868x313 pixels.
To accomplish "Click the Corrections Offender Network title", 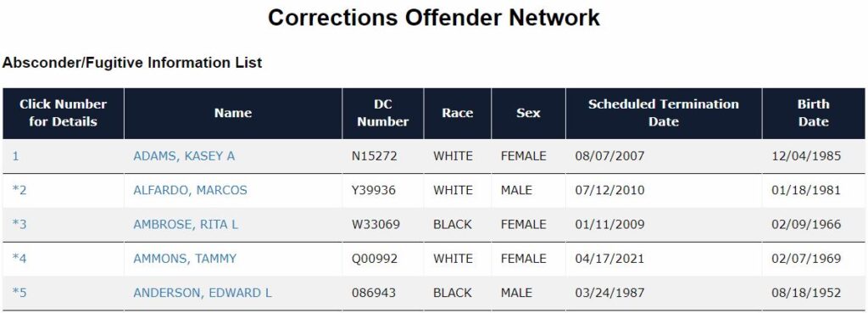I will point(433,17).
